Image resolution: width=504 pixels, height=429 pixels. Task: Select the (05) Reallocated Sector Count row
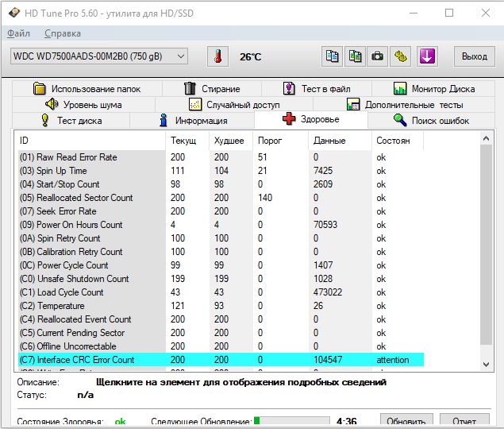[x=221, y=198]
